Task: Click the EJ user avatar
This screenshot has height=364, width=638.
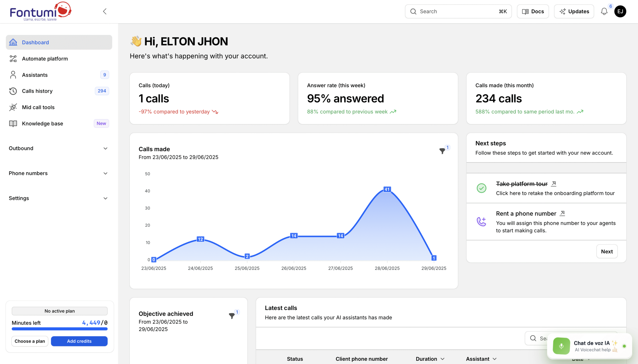Action: click(620, 11)
